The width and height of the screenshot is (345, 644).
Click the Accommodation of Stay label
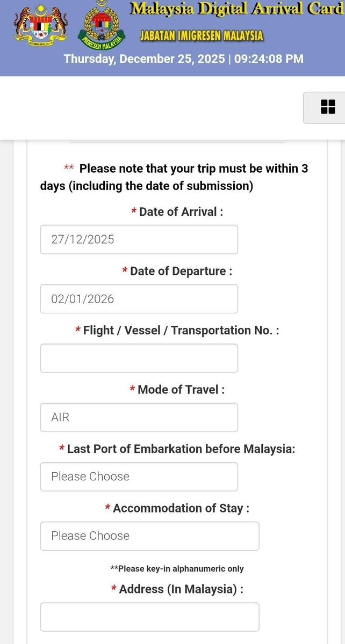point(181,508)
